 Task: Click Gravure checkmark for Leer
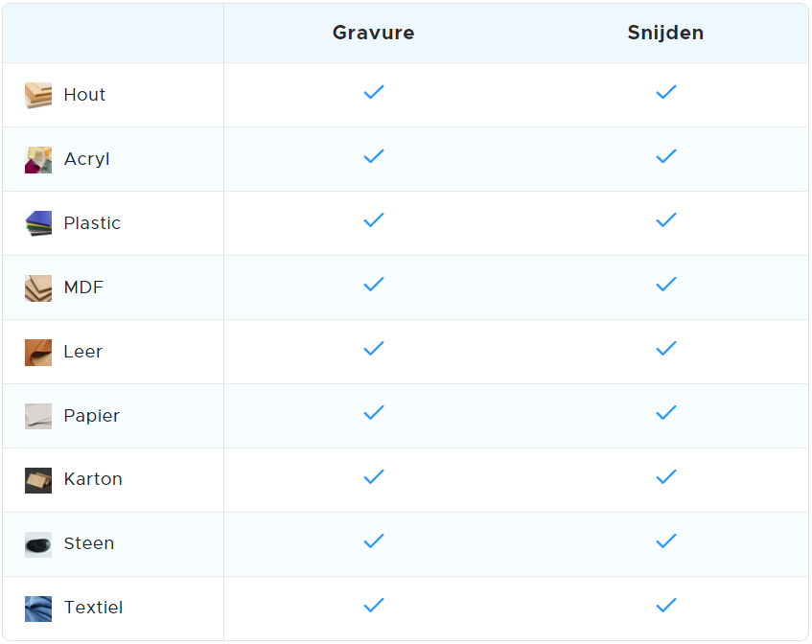pyautogui.click(x=373, y=349)
